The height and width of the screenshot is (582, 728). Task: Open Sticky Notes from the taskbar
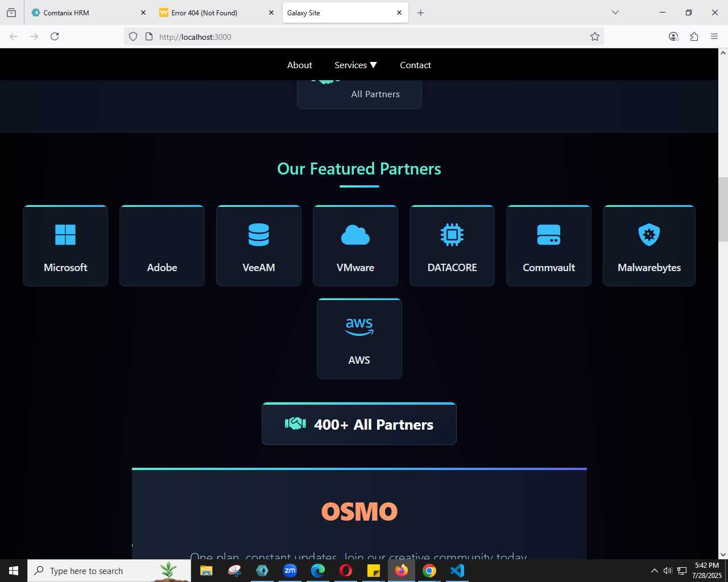tap(374, 571)
